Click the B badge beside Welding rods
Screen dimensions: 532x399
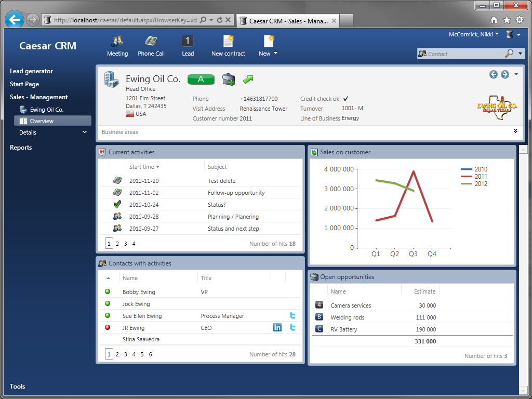319,317
